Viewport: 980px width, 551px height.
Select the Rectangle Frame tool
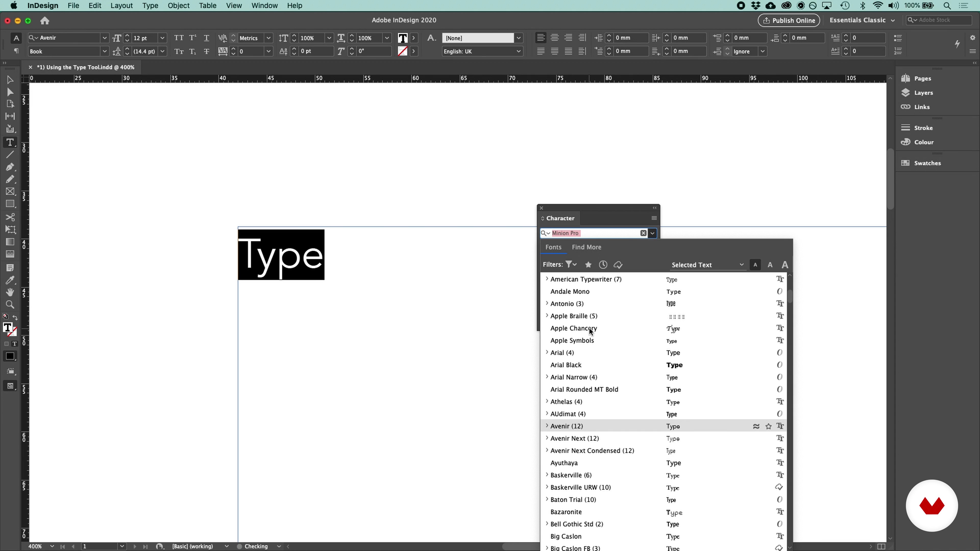coord(10,192)
